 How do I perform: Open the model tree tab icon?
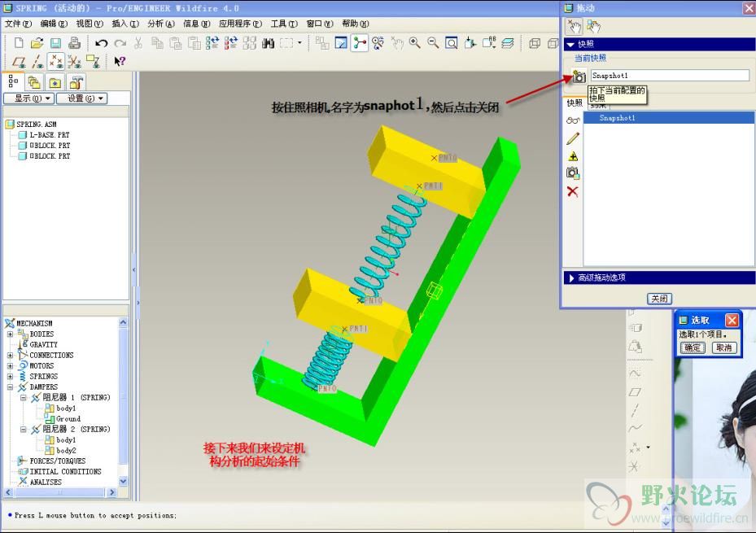click(14, 82)
